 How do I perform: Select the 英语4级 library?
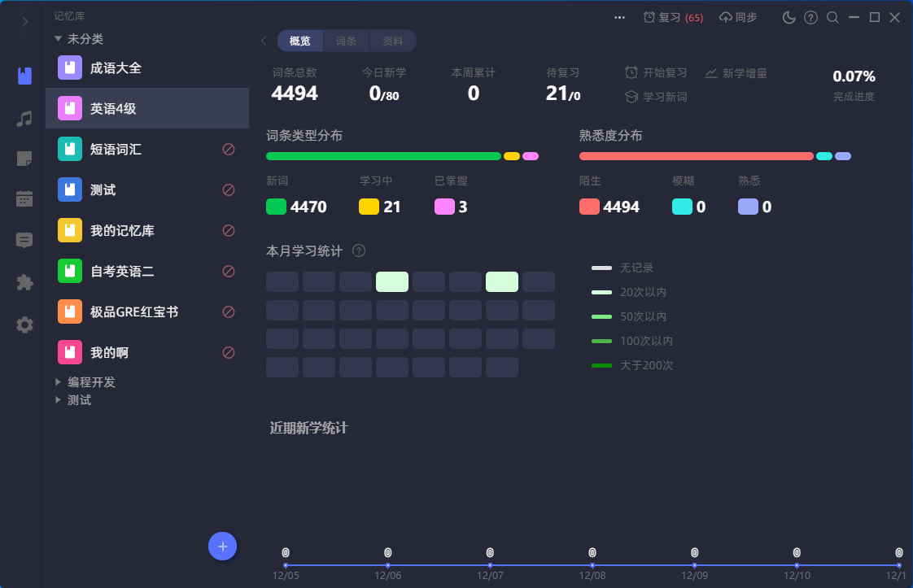click(147, 108)
